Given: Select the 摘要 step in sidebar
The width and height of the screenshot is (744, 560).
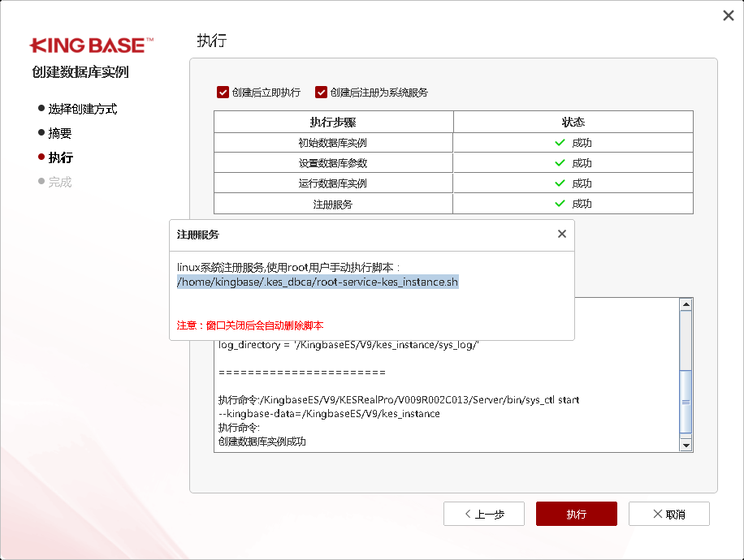Looking at the screenshot, I should (60, 133).
